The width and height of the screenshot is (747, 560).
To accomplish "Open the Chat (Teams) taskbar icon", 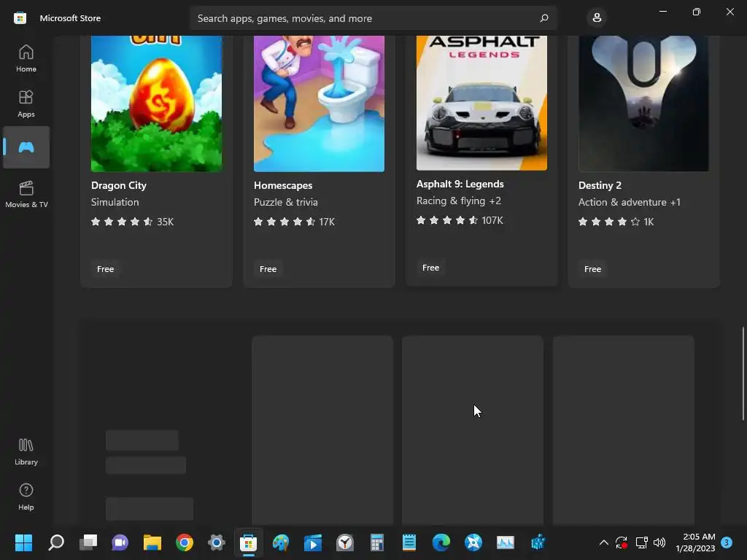I will click(120, 542).
